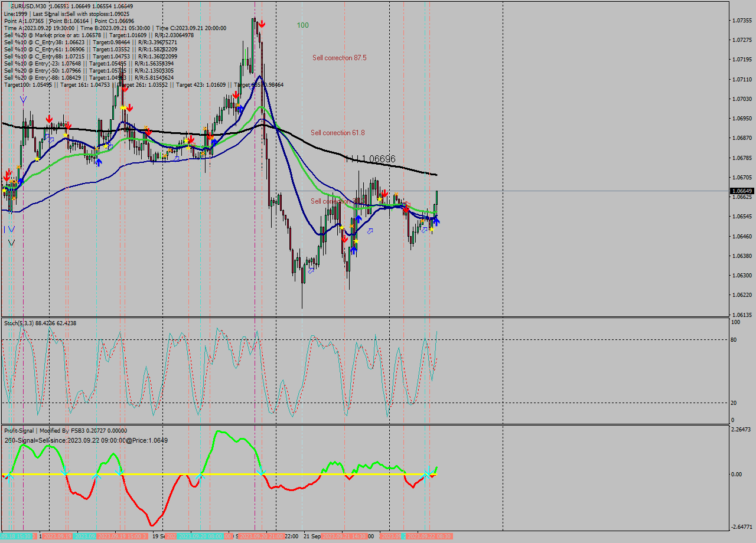Click the '260-Signal=Sell since 2023.09.22' text

pyautogui.click(x=86, y=440)
